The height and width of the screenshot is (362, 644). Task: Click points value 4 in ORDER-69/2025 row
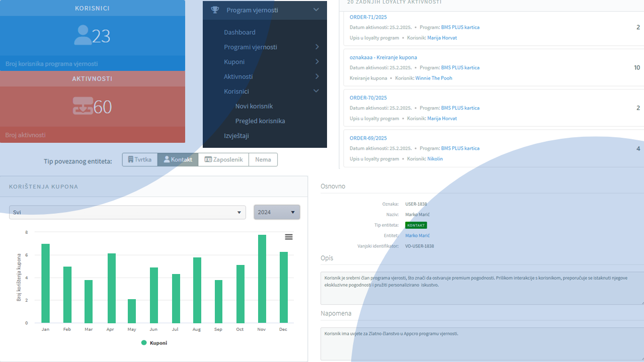(638, 148)
